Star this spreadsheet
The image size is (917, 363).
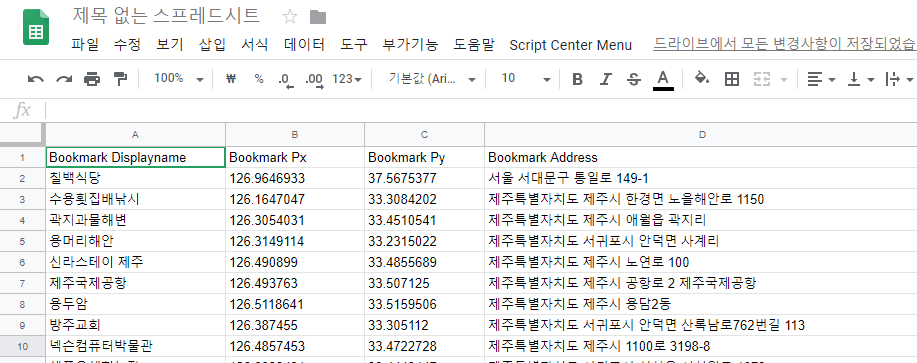click(x=289, y=16)
